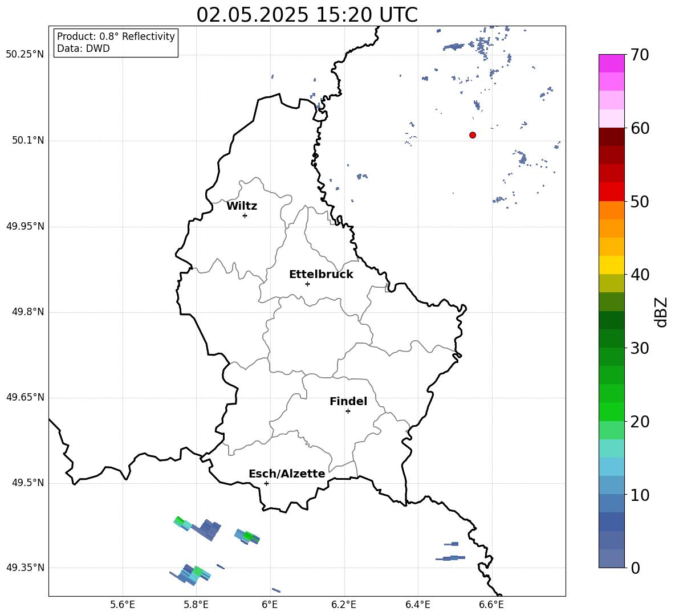Click the Data: DWD text
Image resolution: width=675 pixels, height=616 pixels.
tap(83, 48)
